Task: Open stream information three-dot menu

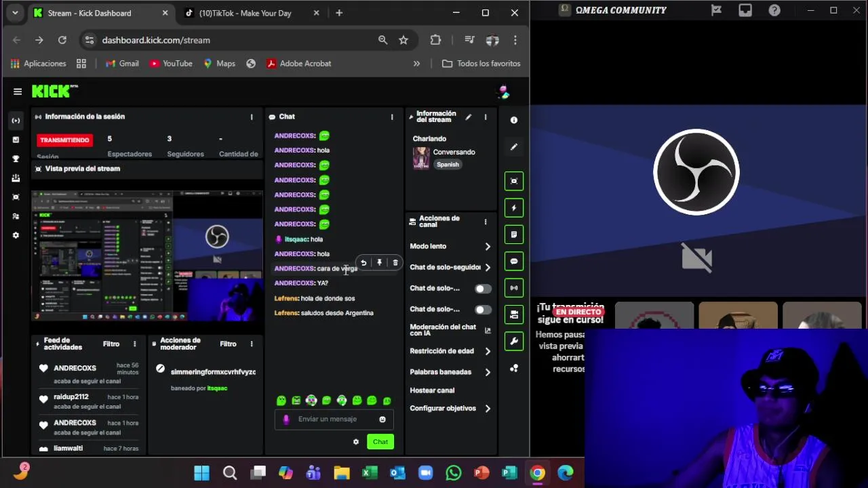Action: tap(486, 117)
